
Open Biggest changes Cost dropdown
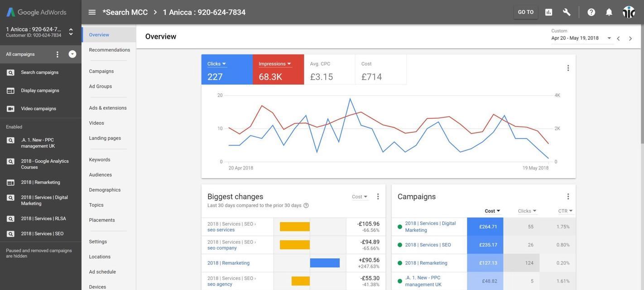(x=360, y=197)
